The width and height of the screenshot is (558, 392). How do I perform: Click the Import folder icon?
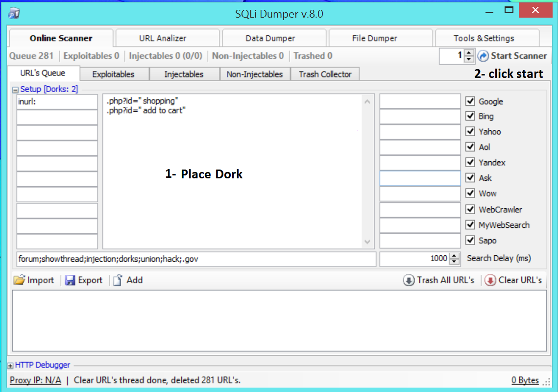(x=19, y=280)
